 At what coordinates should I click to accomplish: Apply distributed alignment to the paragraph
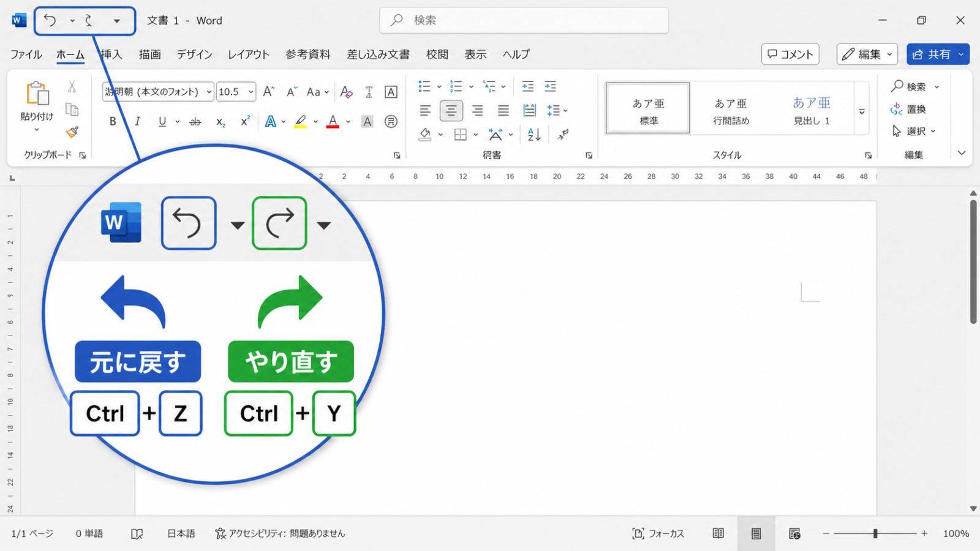click(530, 111)
